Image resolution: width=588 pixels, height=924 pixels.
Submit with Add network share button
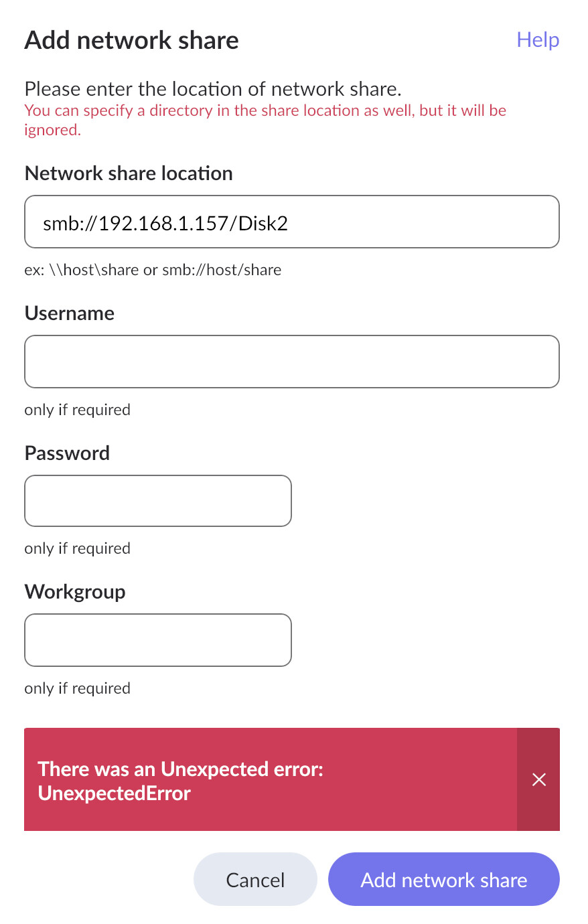[x=443, y=879]
